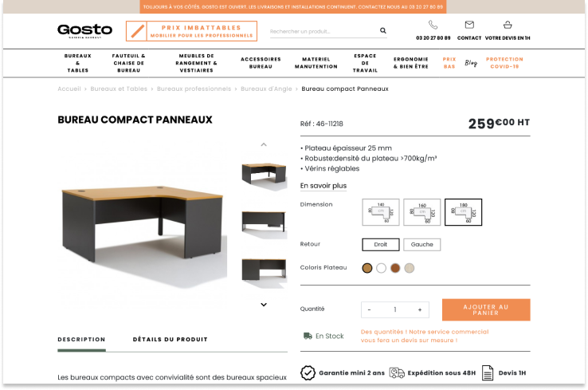Click the Expédition sous 48H truck icon
Screen dimensions: 588x390
[397, 372]
